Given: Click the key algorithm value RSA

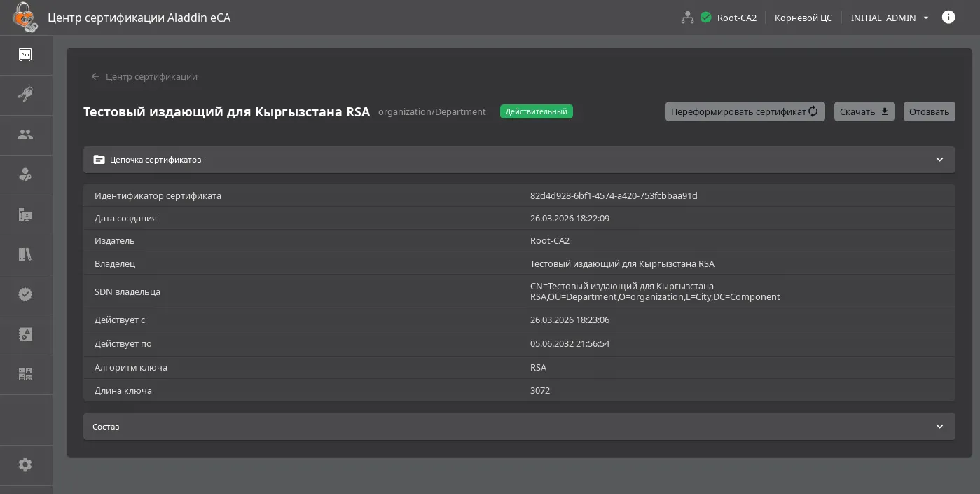Looking at the screenshot, I should (x=538, y=367).
